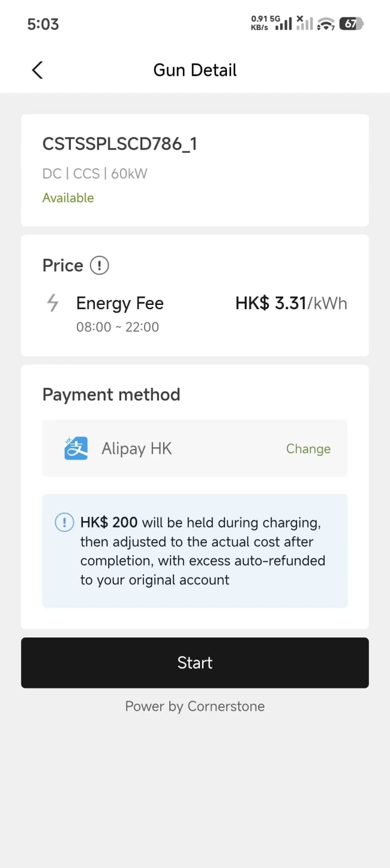Tap the back arrow icon

point(37,70)
